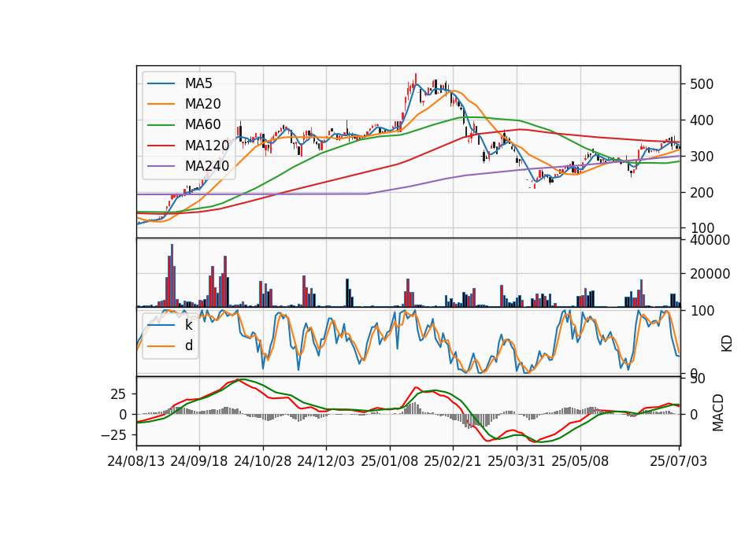Click the tallest volume bar
The height and width of the screenshot is (543, 756).
click(172, 275)
